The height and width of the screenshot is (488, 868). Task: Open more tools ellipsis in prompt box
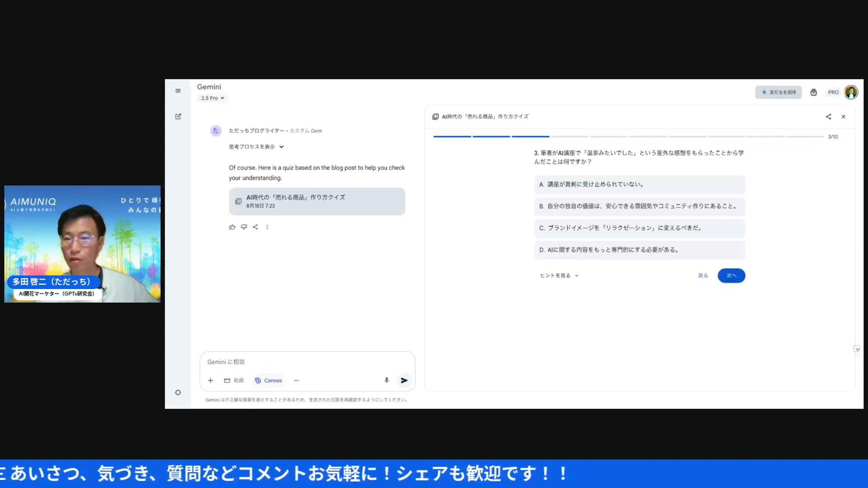click(x=297, y=380)
